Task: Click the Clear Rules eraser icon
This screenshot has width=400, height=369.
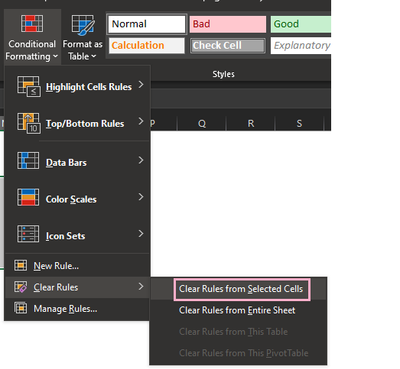Action: [x=21, y=287]
